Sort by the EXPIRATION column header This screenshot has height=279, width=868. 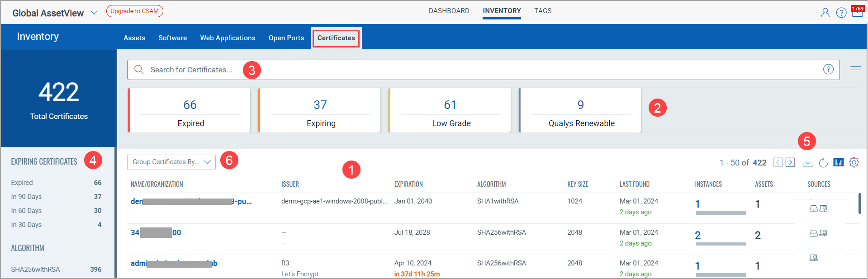pyautogui.click(x=408, y=184)
